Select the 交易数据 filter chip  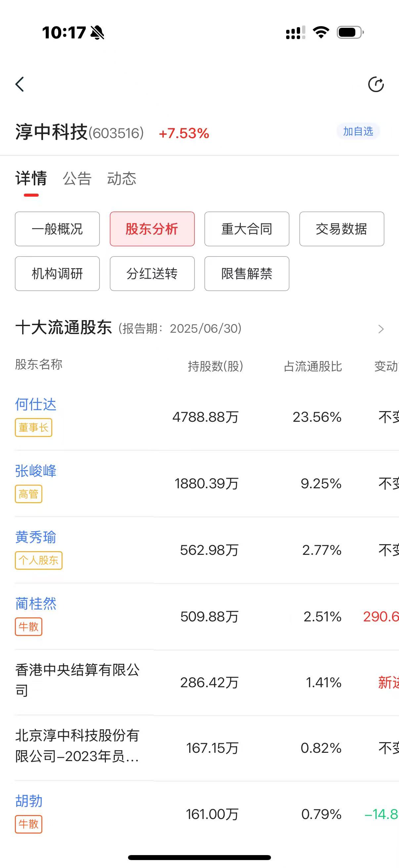tap(342, 229)
